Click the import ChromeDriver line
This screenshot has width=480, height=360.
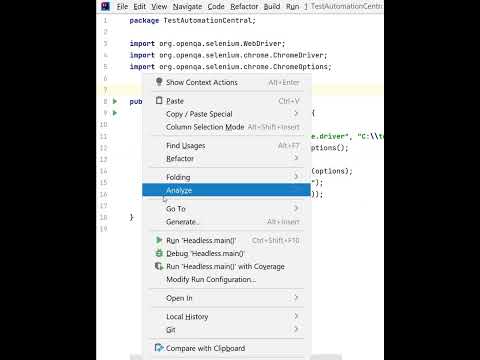coord(228,55)
